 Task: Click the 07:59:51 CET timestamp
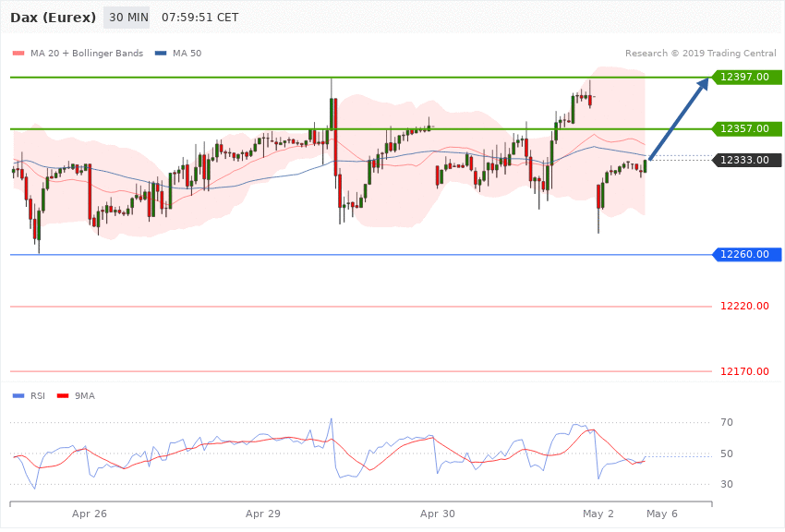click(x=199, y=18)
